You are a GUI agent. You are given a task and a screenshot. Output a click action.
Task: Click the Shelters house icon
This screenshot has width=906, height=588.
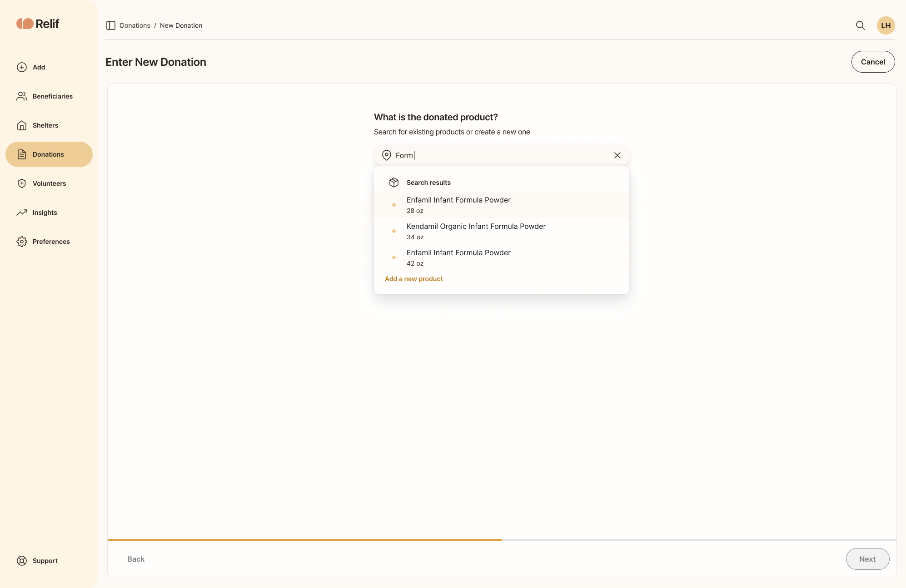point(22,125)
